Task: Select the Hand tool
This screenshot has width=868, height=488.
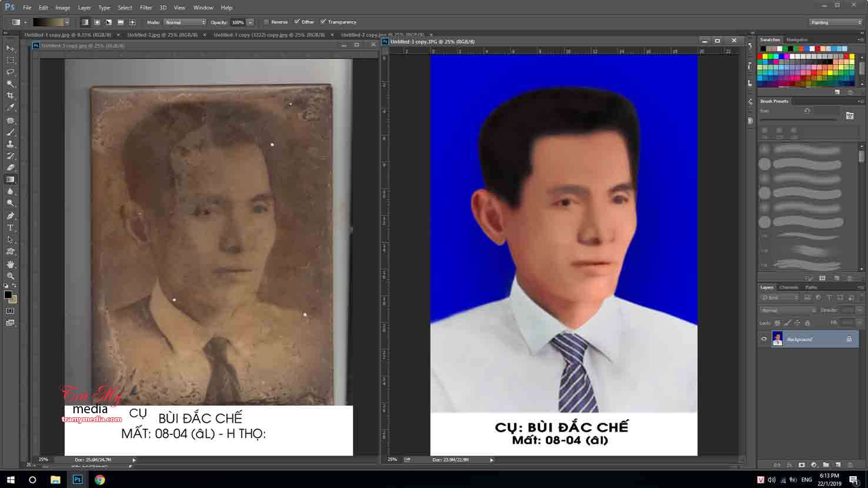Action: click(10, 264)
